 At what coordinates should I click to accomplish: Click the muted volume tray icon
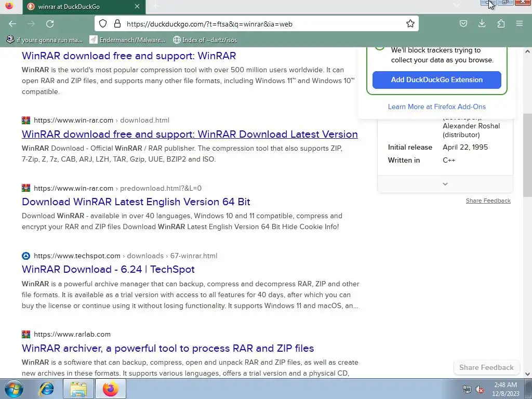[480, 390]
